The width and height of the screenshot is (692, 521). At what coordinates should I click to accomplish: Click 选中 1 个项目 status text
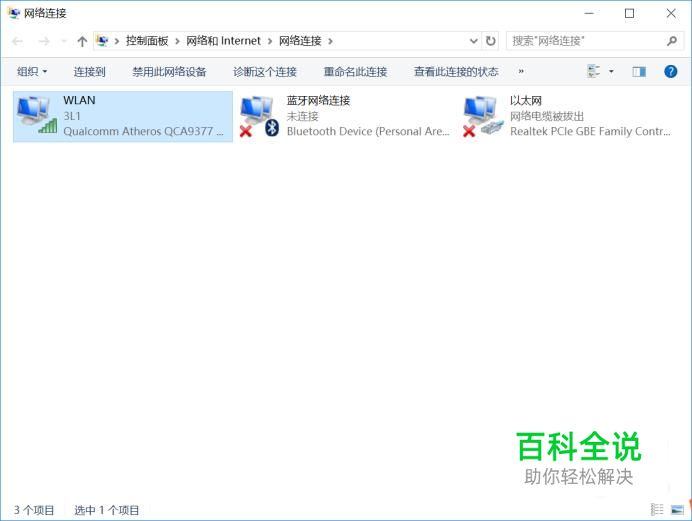tap(106, 510)
